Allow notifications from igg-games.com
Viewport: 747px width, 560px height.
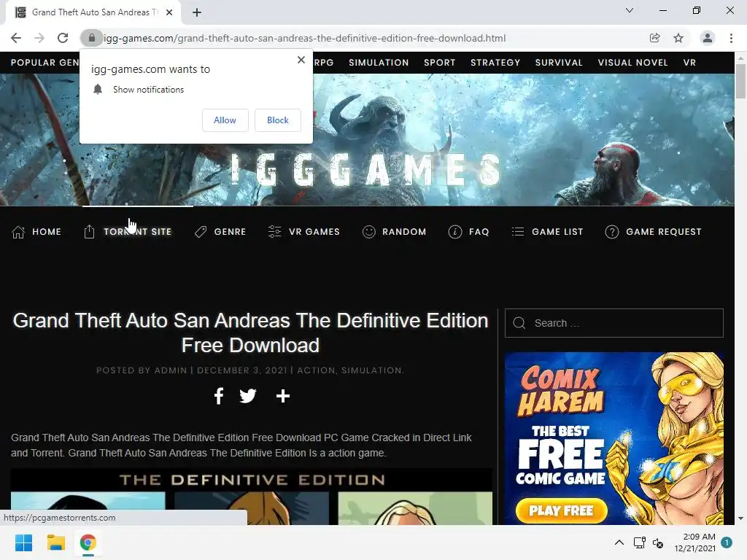(225, 120)
